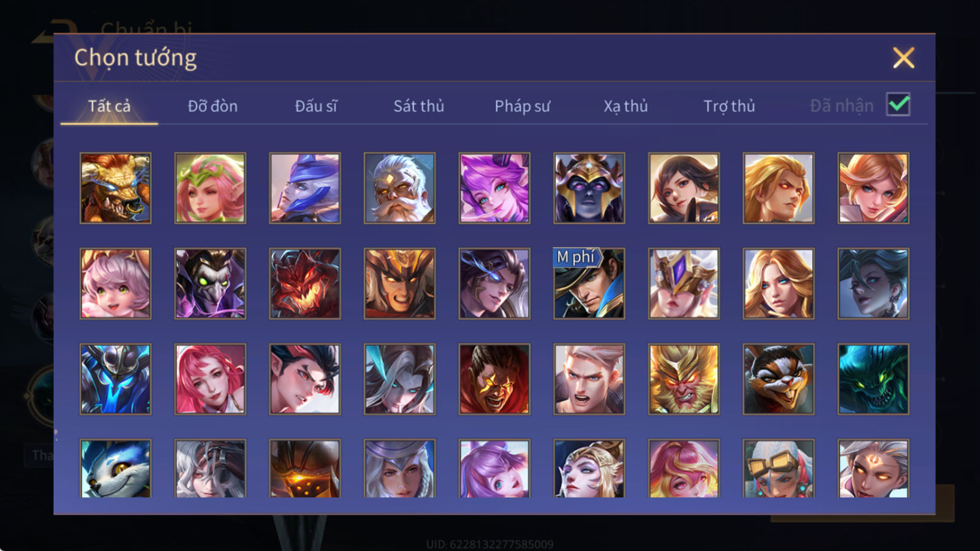The height and width of the screenshot is (551, 980).
Task: View the 'Đấu sĩ' hero list
Action: 315,106
